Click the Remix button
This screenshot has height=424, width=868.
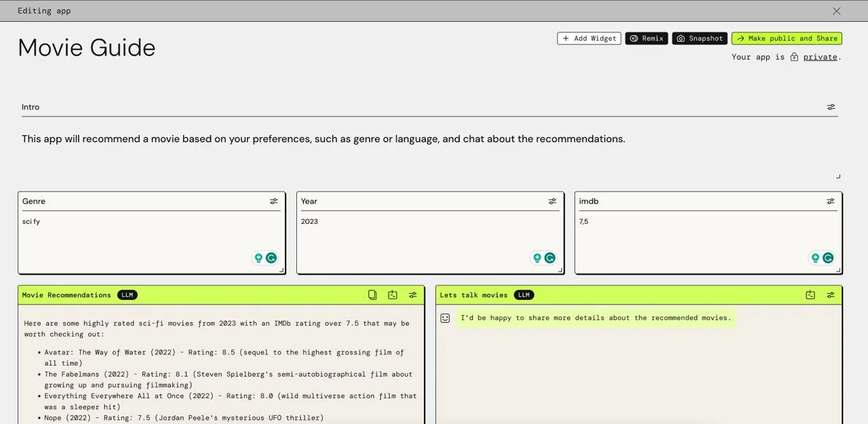(646, 39)
